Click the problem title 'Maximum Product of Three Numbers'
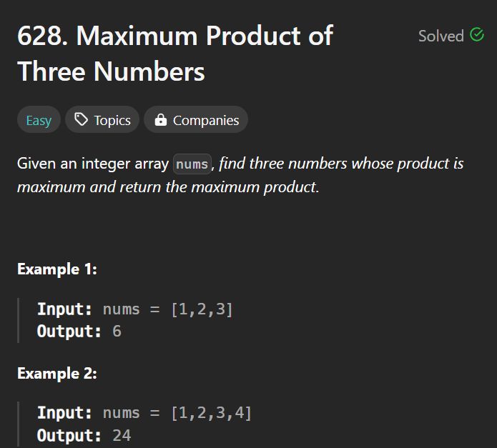The width and height of the screenshot is (497, 448). (174, 53)
